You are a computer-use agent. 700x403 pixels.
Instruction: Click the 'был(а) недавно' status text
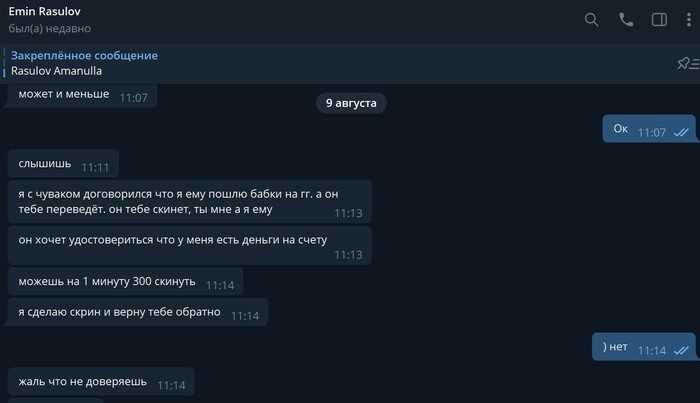pos(50,28)
